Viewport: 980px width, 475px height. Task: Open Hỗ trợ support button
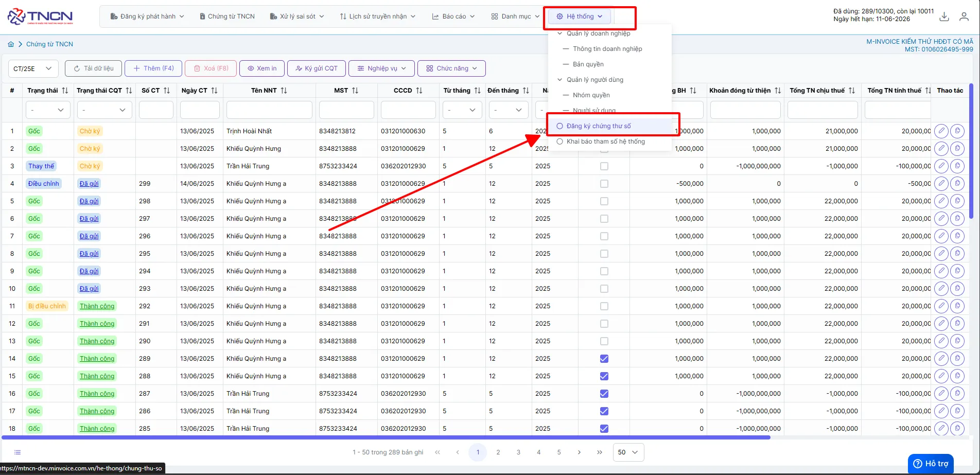(931, 464)
